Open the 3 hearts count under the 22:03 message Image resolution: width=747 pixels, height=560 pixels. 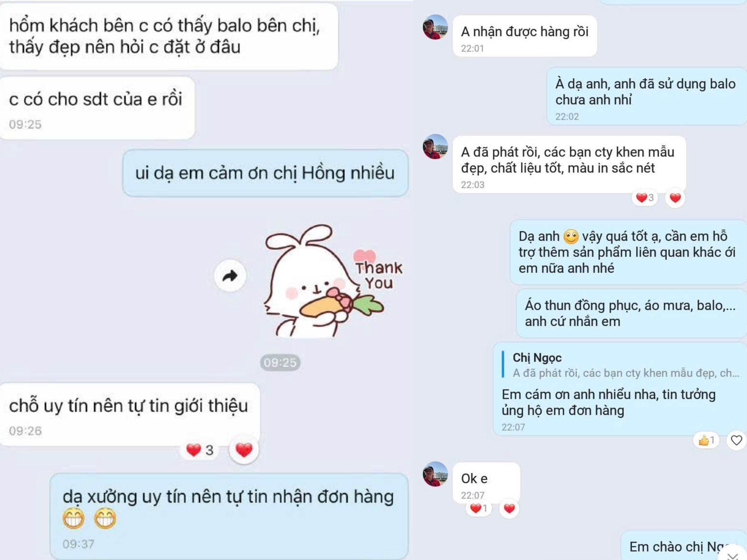coord(645,197)
